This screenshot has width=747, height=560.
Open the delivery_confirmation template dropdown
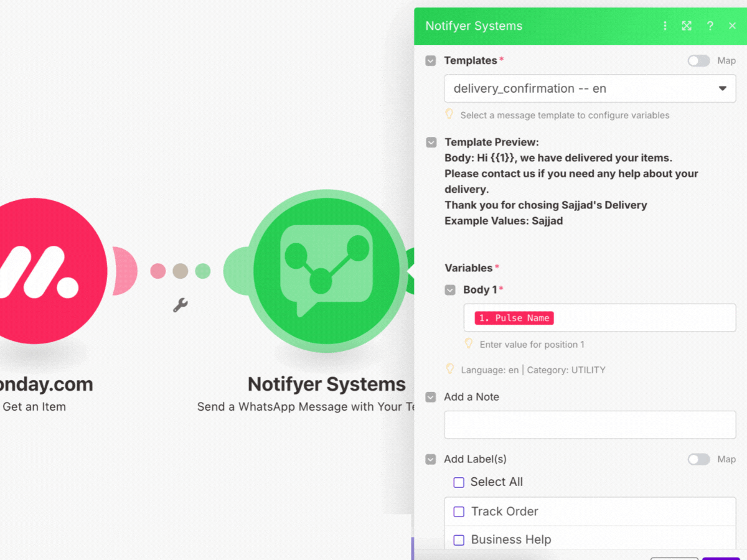click(x=590, y=88)
